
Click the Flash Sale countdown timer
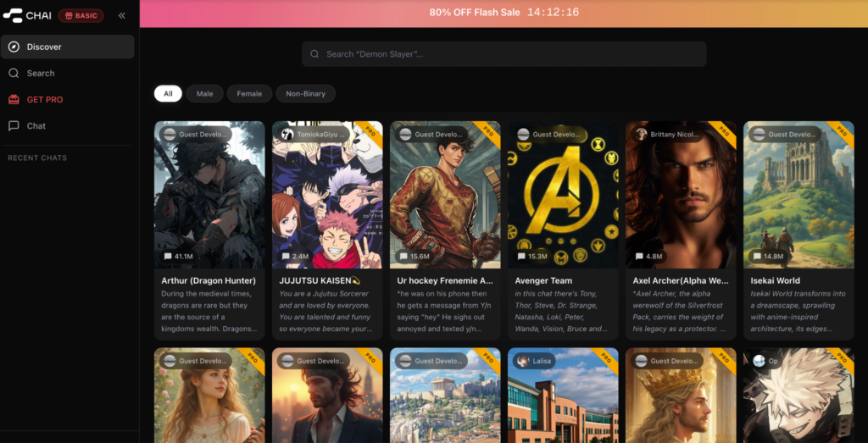553,12
